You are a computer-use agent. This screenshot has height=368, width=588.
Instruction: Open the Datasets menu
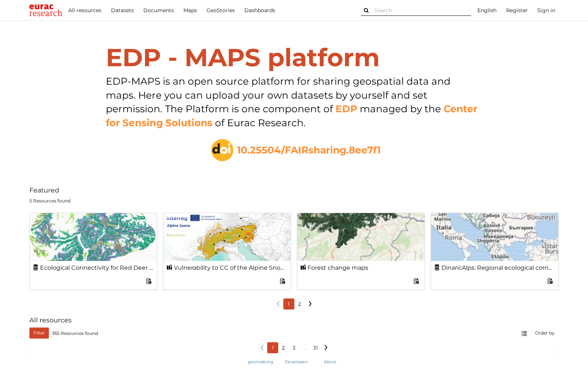tap(122, 10)
